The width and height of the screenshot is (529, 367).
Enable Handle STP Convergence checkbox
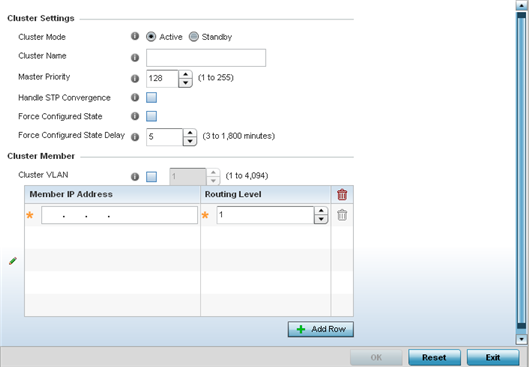coord(151,97)
